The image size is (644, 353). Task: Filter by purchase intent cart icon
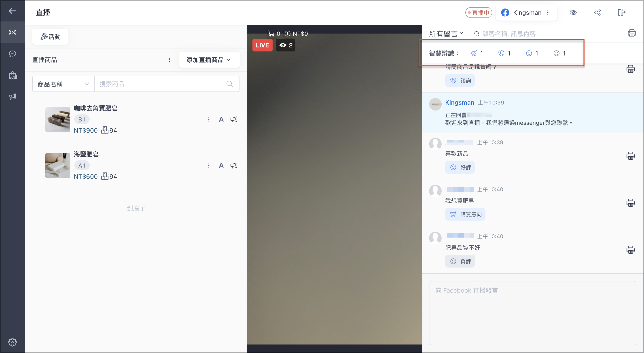[x=477, y=53]
